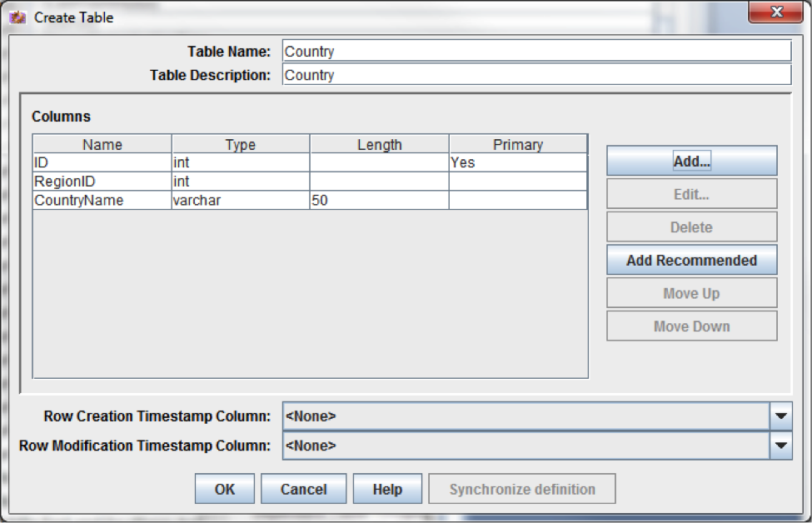Select the CountryName column row
This screenshot has height=523, width=812.
310,200
